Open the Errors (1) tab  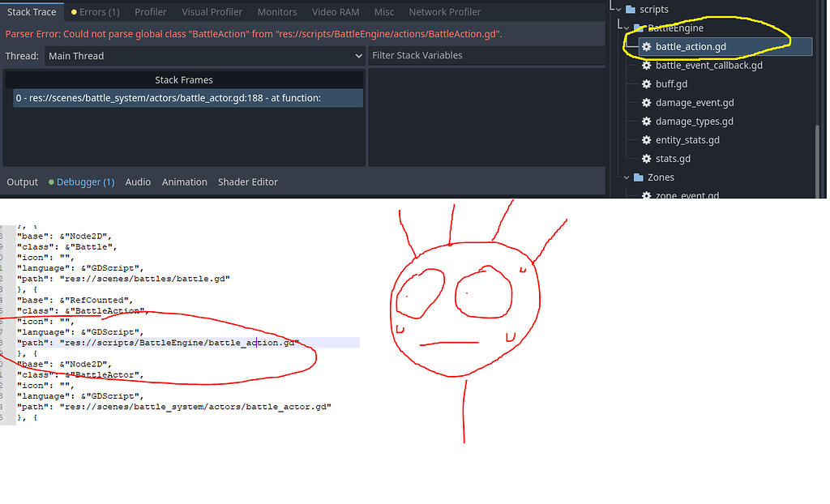[x=96, y=11]
